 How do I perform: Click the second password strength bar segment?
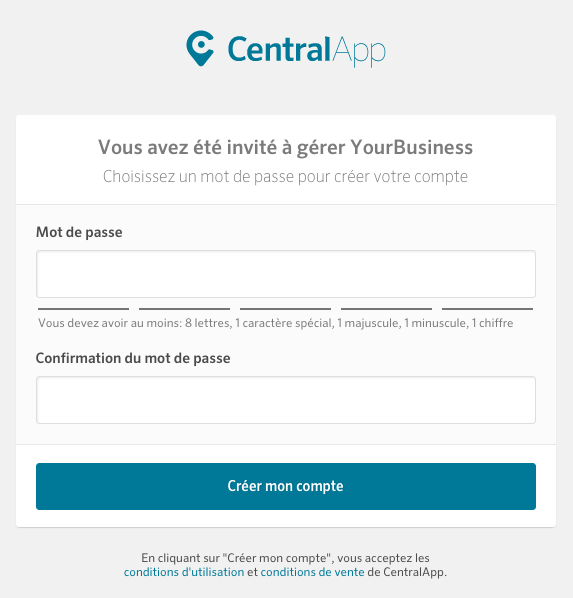tap(184, 309)
